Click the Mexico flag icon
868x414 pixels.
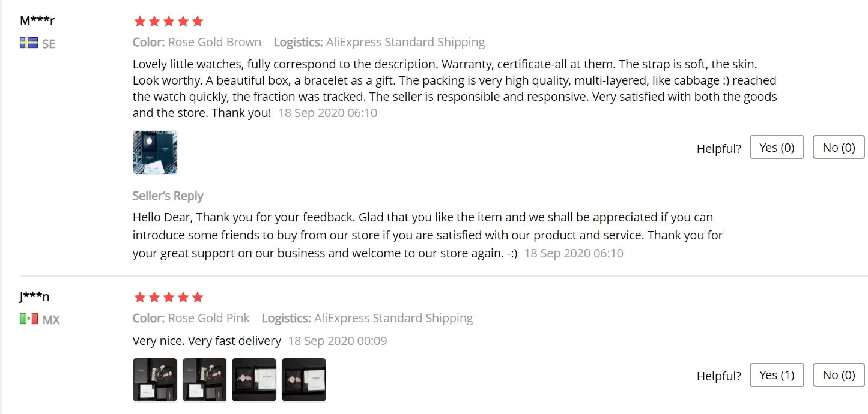click(29, 319)
